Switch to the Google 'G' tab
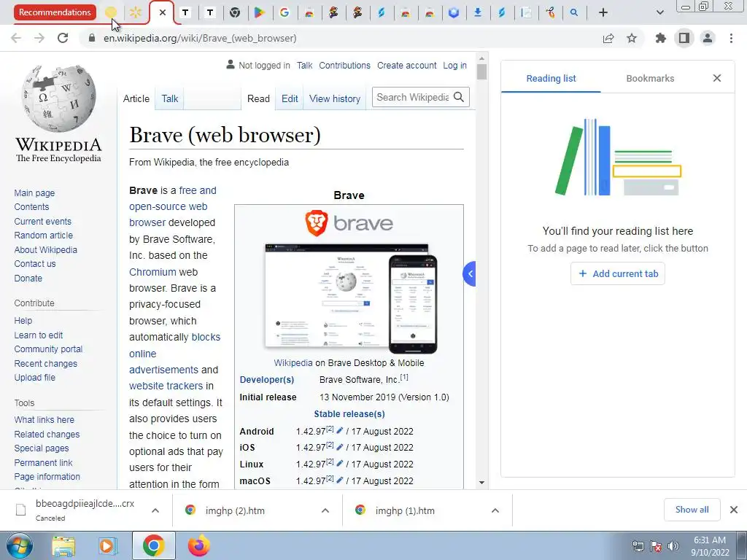The height and width of the screenshot is (560, 747). [285, 12]
